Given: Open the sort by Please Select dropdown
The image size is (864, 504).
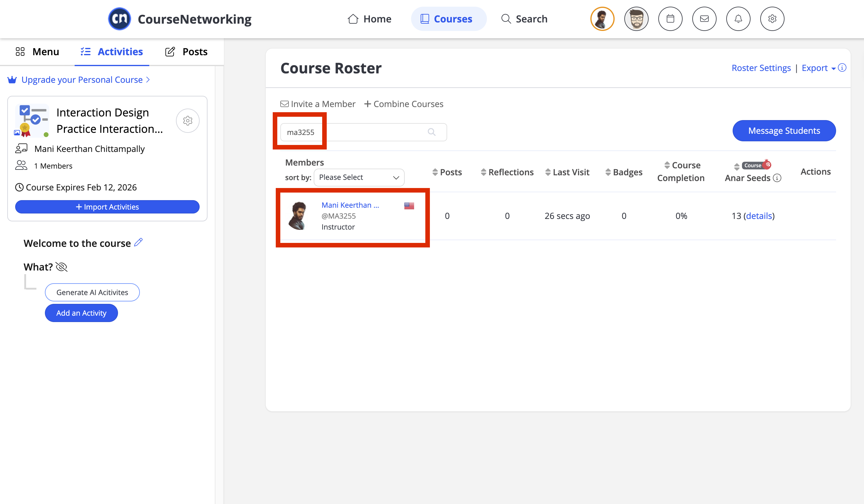Looking at the screenshot, I should pos(359,177).
